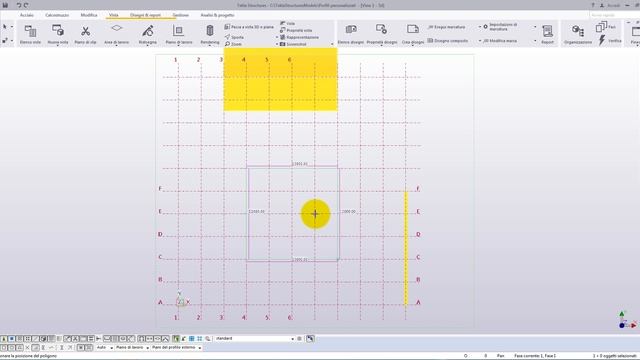Click Passa a vista 3D o piano
The image size is (640, 360).
(x=249, y=27)
